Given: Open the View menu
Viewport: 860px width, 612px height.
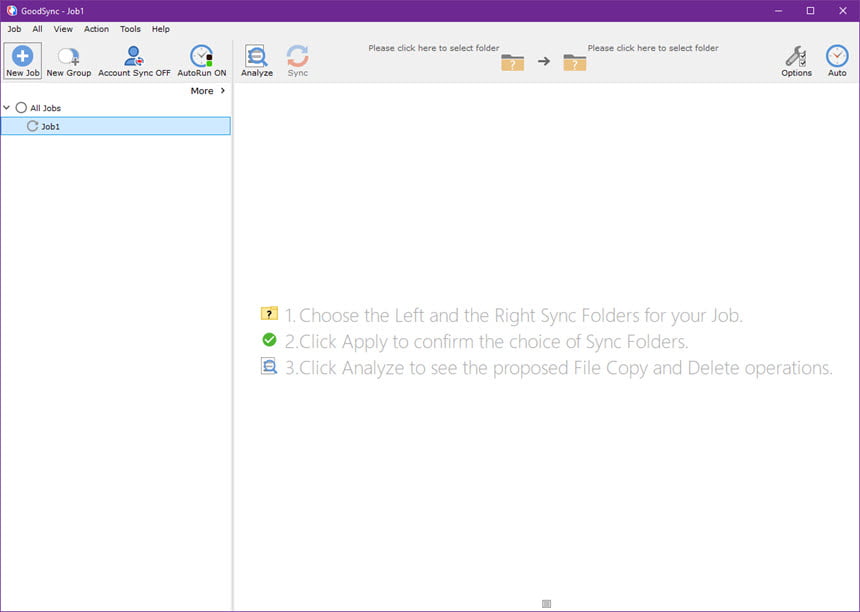Looking at the screenshot, I should (63, 29).
